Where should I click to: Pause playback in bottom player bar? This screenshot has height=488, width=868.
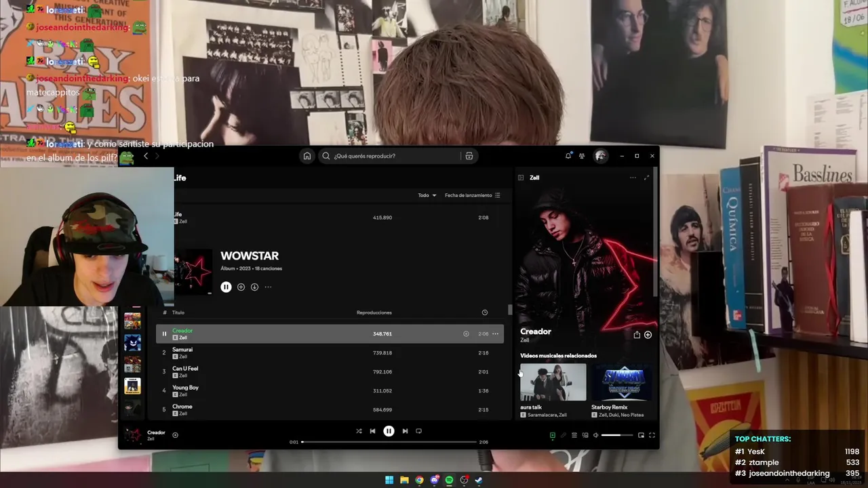point(389,431)
